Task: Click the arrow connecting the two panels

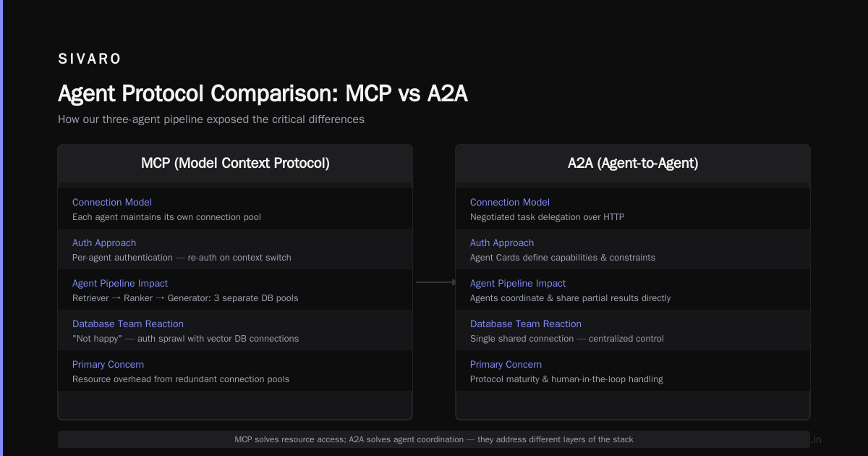Action: coord(436,282)
